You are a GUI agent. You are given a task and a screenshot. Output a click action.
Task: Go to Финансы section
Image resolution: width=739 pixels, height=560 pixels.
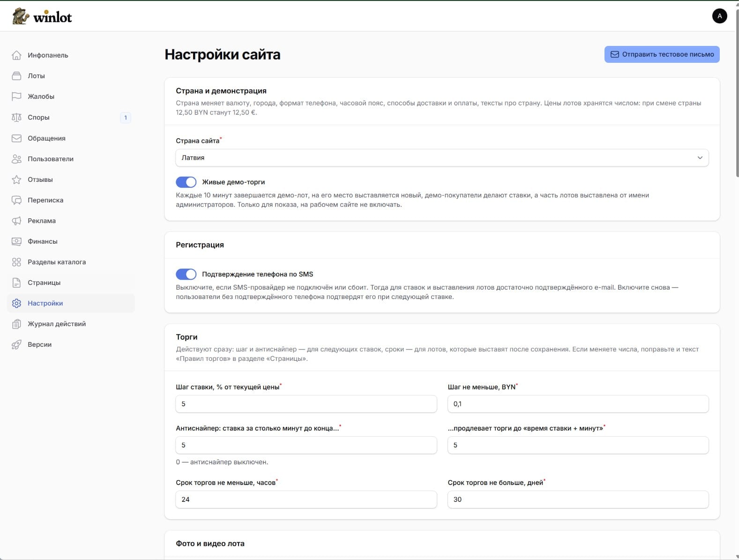71,241
